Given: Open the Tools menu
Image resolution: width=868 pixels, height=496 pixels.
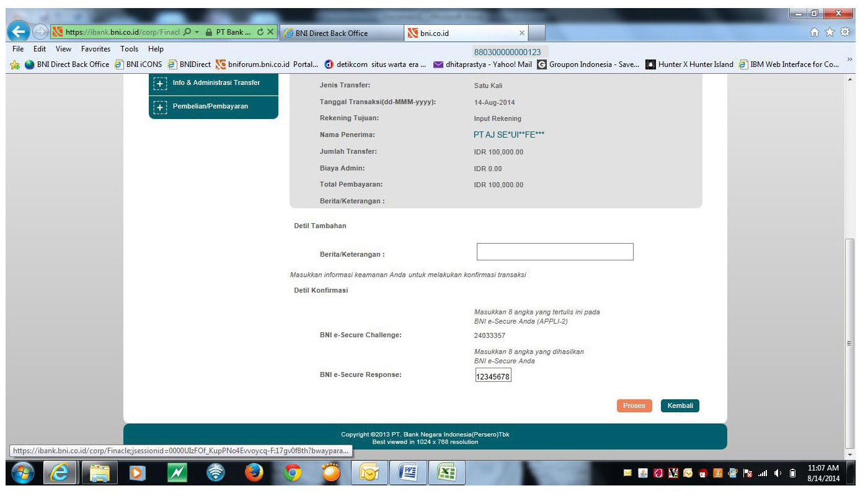Looking at the screenshot, I should click(130, 49).
